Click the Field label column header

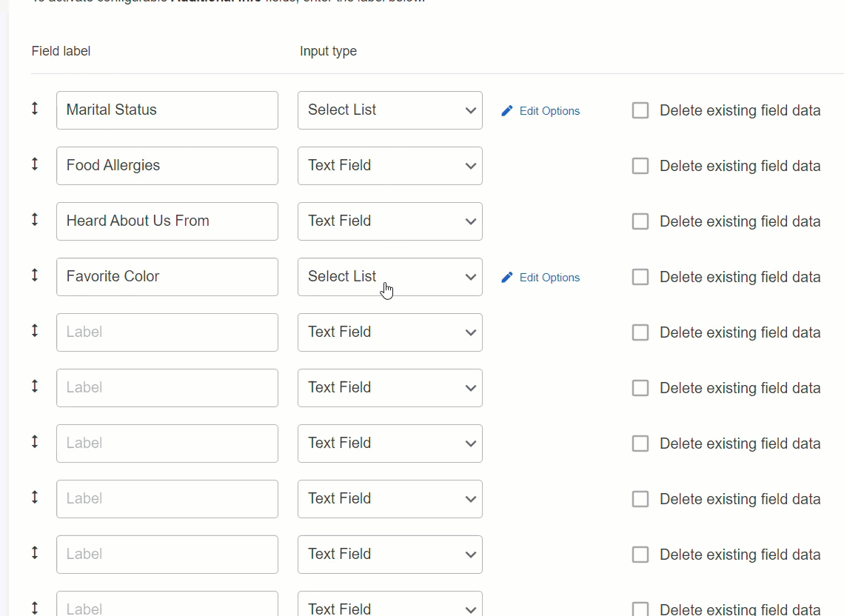[x=61, y=50]
